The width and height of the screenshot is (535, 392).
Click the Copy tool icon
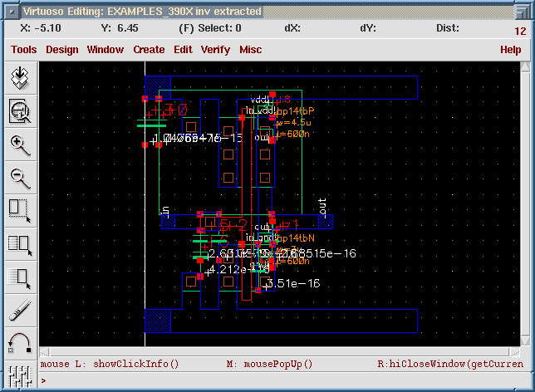click(20, 245)
